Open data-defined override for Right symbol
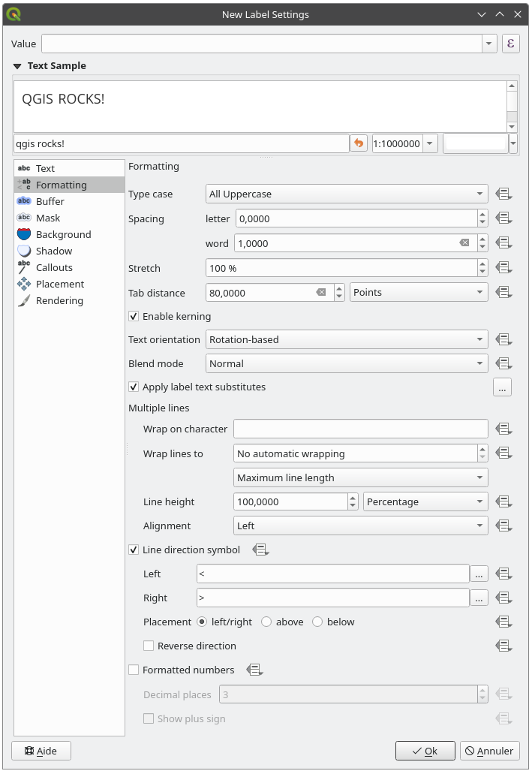Screen dimensions: 532x783 pyautogui.click(x=503, y=598)
